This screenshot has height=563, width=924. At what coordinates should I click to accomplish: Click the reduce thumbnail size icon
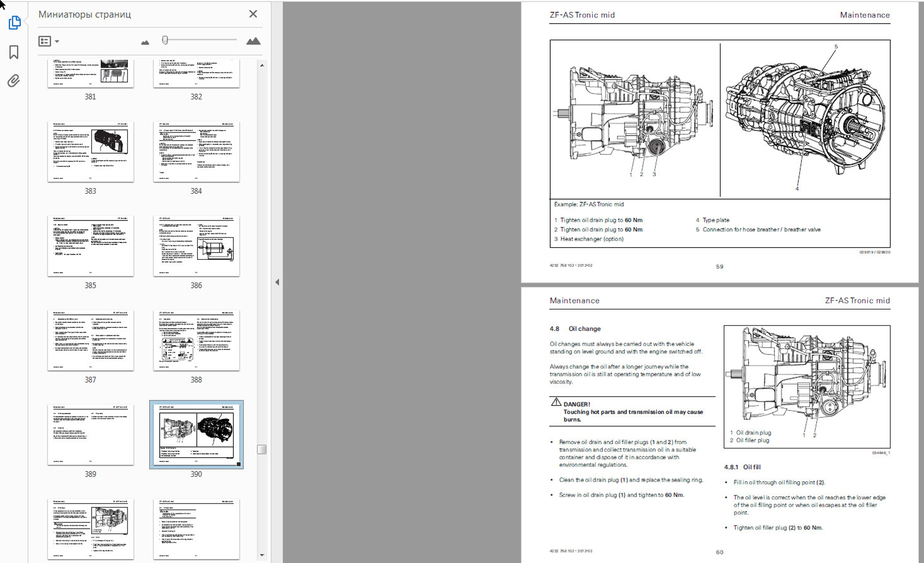pyautogui.click(x=145, y=42)
